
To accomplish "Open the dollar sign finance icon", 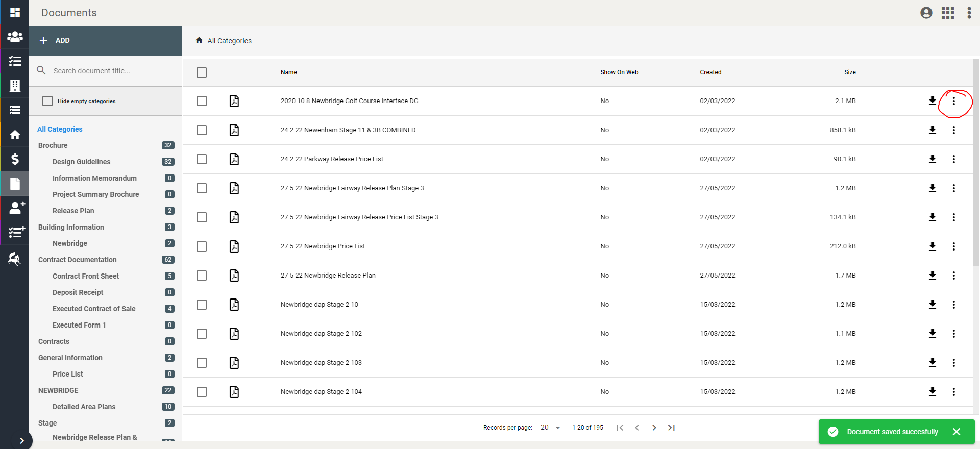I will pyautogui.click(x=15, y=159).
